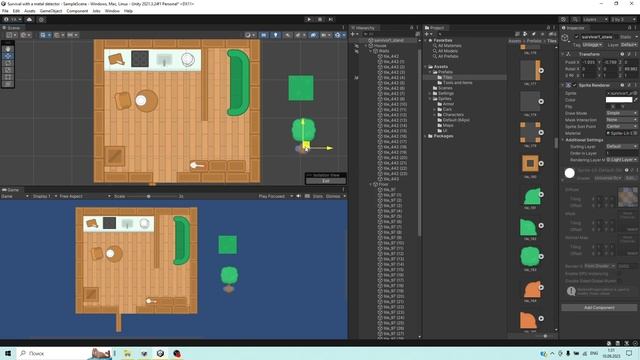Open the Scenes folder in Project

pyautogui.click(x=445, y=88)
